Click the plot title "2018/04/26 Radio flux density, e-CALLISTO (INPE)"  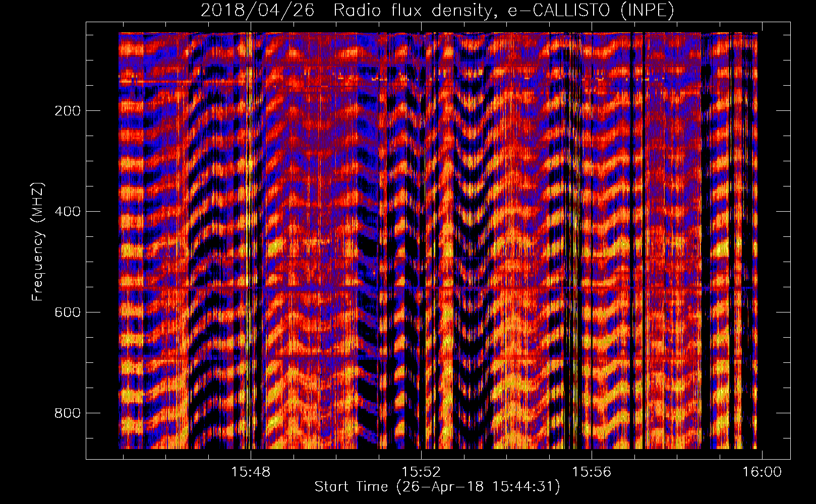click(437, 10)
